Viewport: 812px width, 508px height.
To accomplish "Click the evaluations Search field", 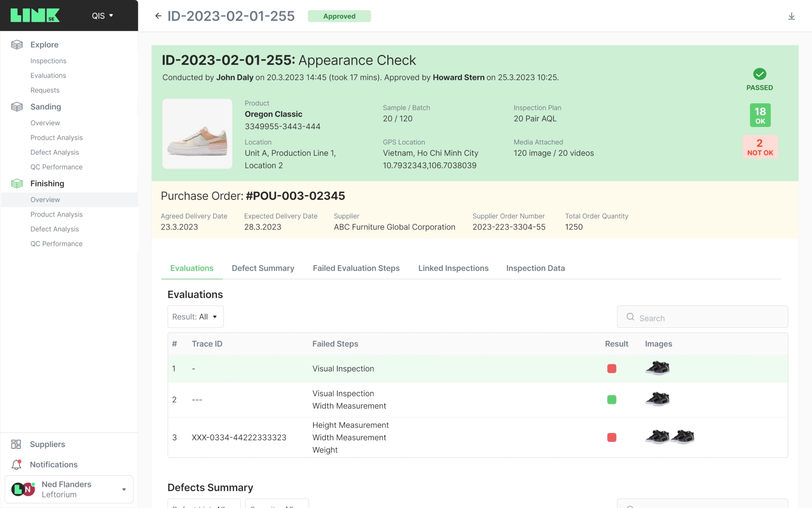I will coord(702,317).
